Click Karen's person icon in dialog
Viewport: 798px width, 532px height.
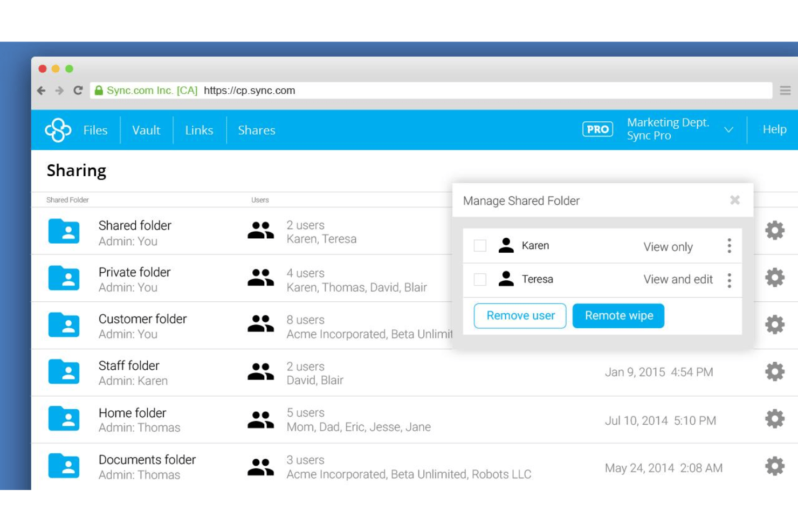point(506,246)
